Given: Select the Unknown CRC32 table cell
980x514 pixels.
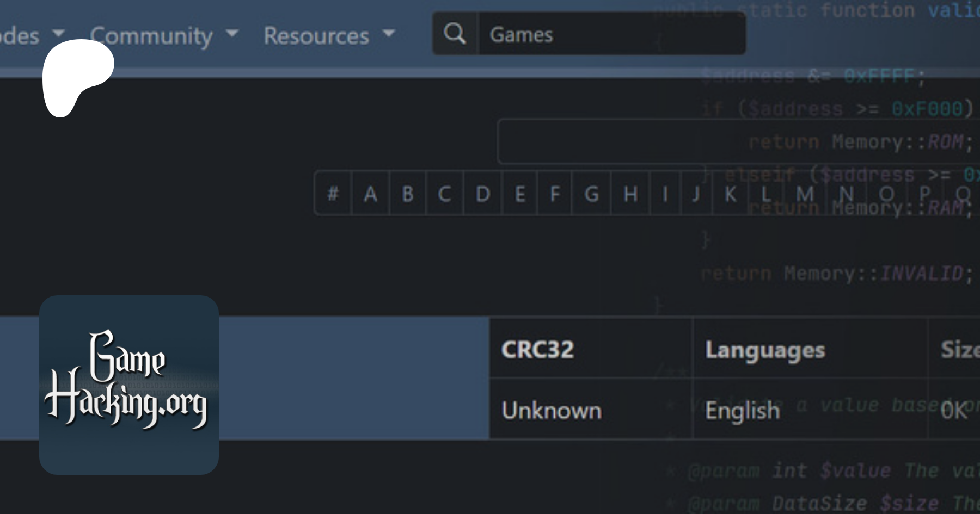Looking at the screenshot, I should click(x=551, y=410).
